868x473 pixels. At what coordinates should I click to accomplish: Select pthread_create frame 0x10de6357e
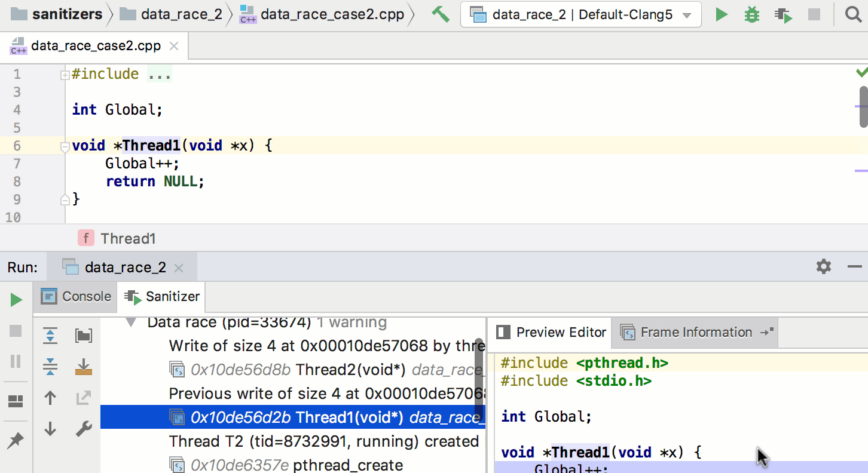[286, 465]
